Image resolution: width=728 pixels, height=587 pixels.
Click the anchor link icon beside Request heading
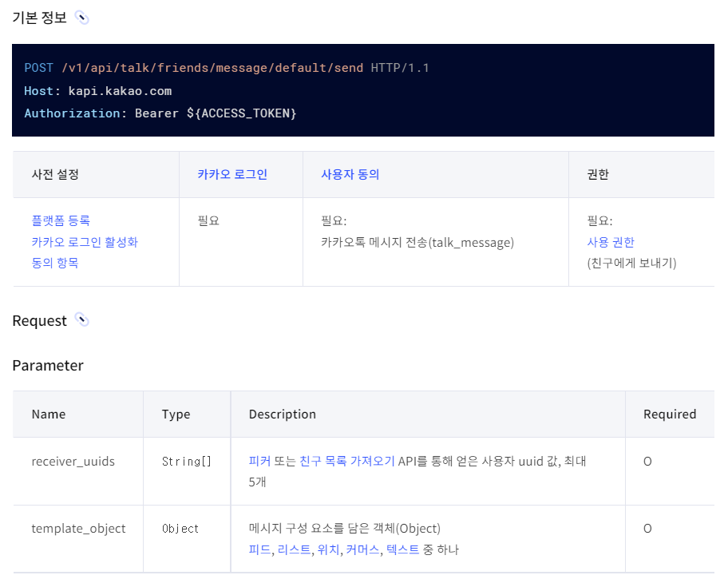tap(82, 320)
